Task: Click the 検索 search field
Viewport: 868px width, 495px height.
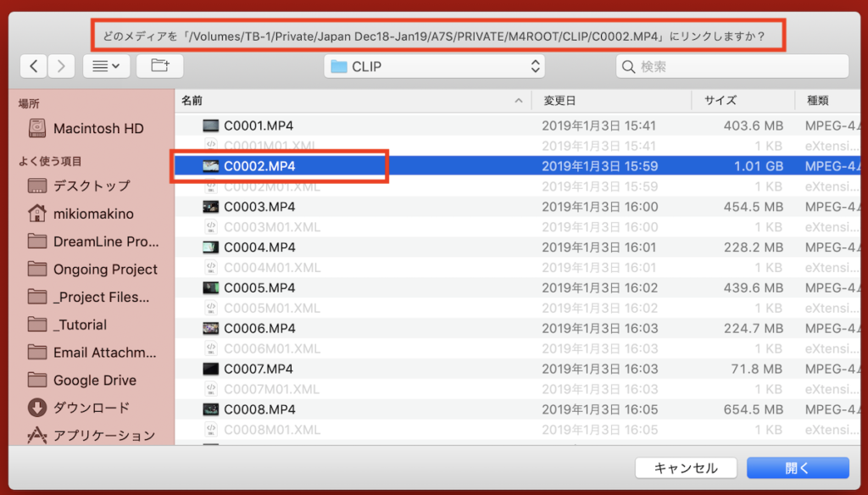Action: pyautogui.click(x=732, y=66)
